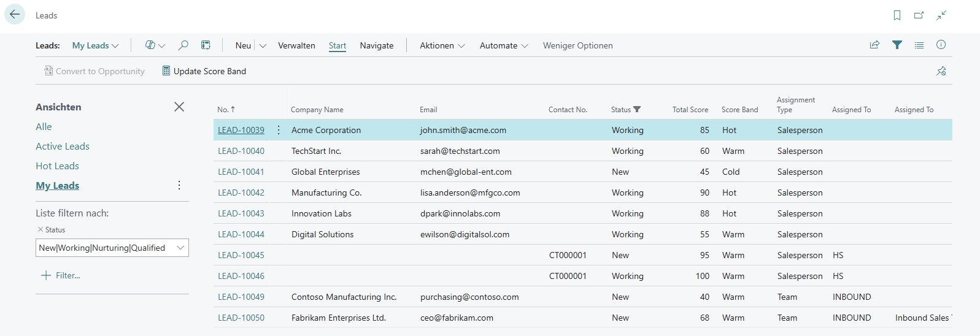Screen dimensions: 980x336
Task: Click Contoso Manufacturing Inc. cell
Action: click(x=344, y=297)
